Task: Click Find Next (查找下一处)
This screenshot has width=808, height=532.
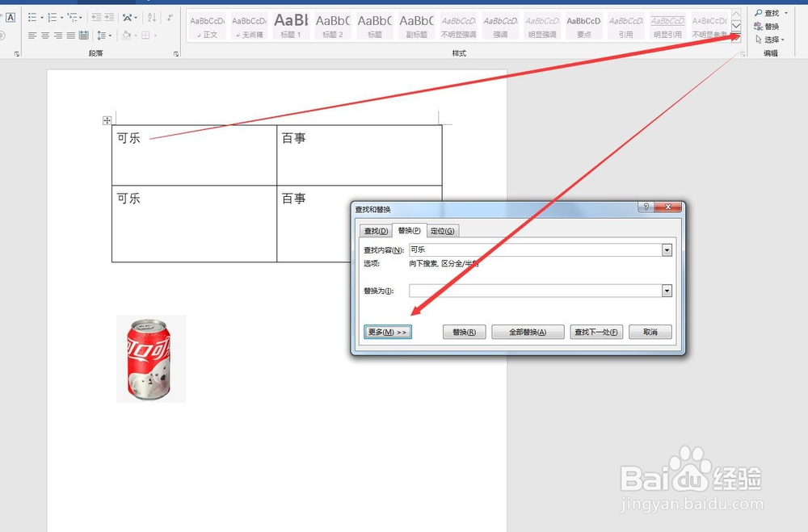Action: [597, 332]
